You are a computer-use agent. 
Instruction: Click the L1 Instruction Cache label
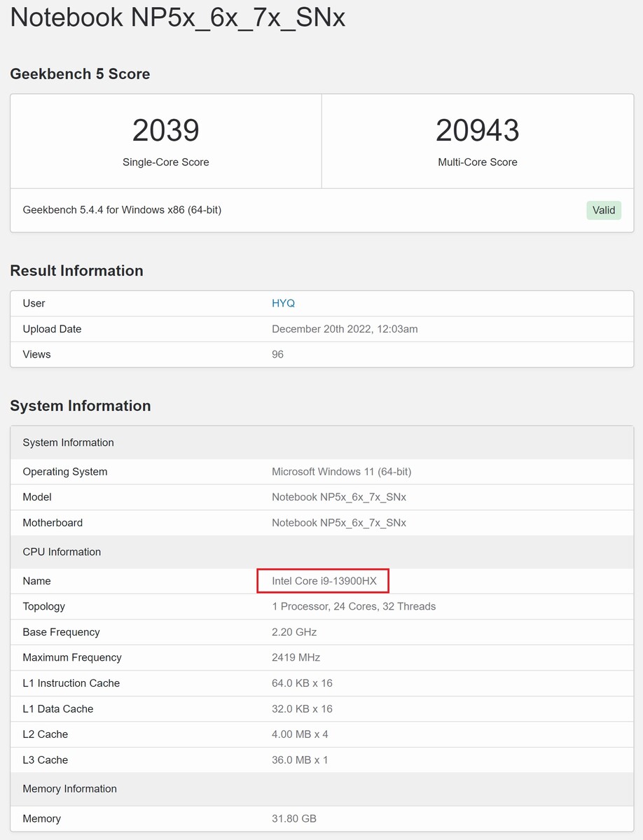coord(71,683)
